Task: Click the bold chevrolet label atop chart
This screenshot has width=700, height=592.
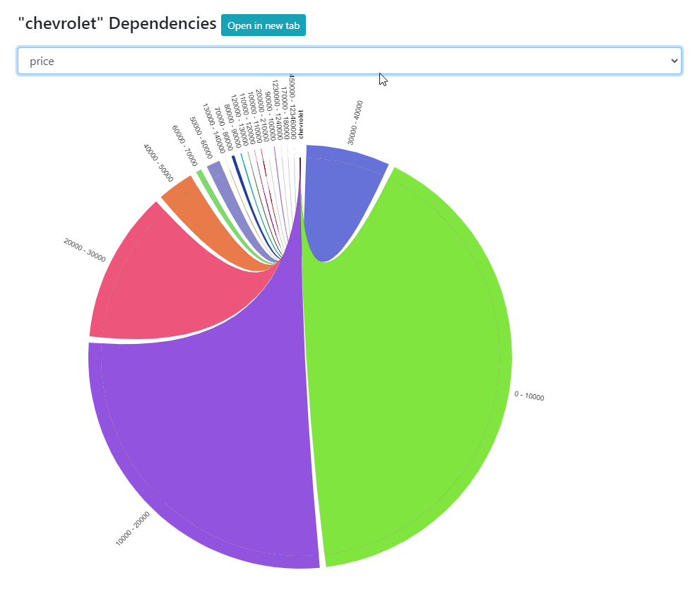Action: (x=301, y=124)
